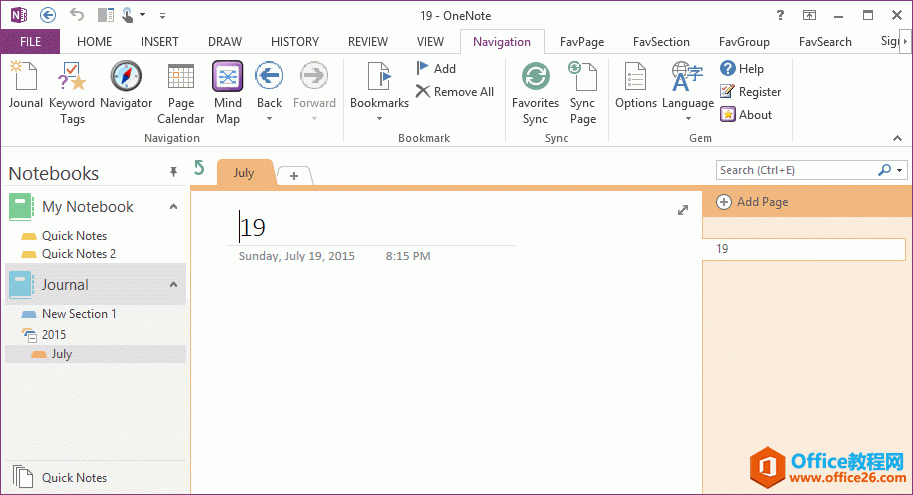This screenshot has width=913, height=495.
Task: Toggle the Notebooks pane pin
Action: [173, 173]
